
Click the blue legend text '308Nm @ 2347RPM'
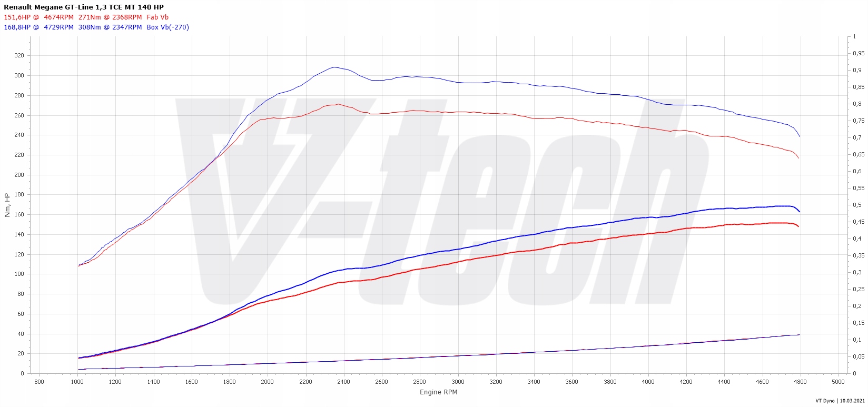110,27
